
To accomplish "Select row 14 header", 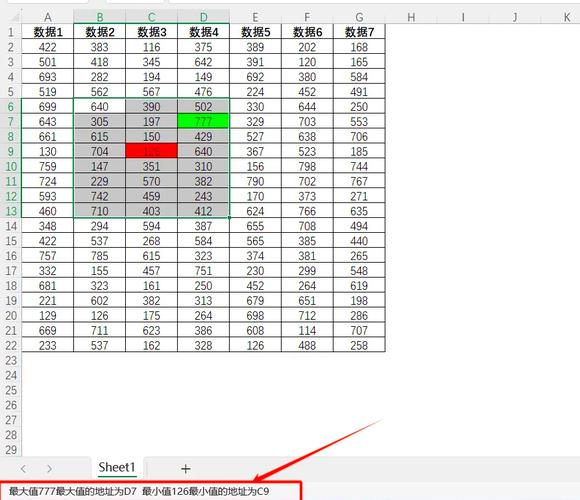I will pos(11,226).
